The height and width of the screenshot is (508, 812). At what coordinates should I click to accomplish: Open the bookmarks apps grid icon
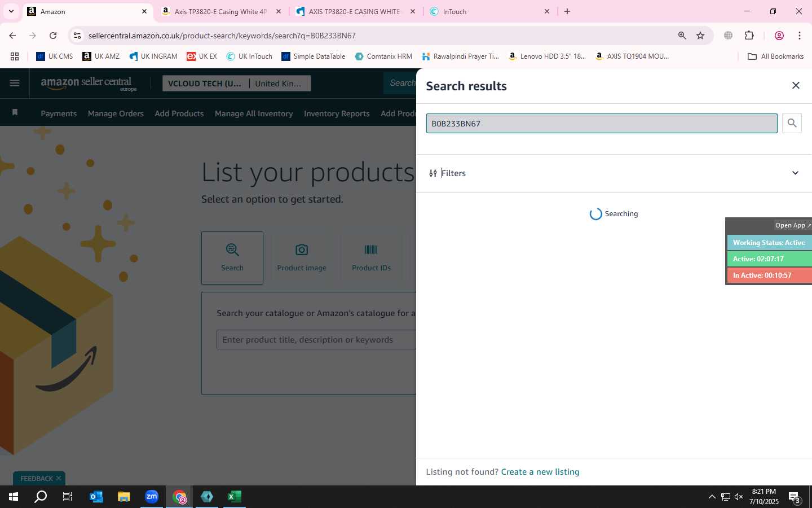(15, 56)
